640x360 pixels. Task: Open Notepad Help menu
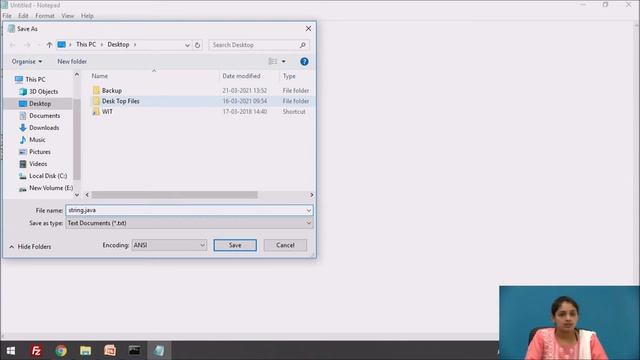pos(87,16)
